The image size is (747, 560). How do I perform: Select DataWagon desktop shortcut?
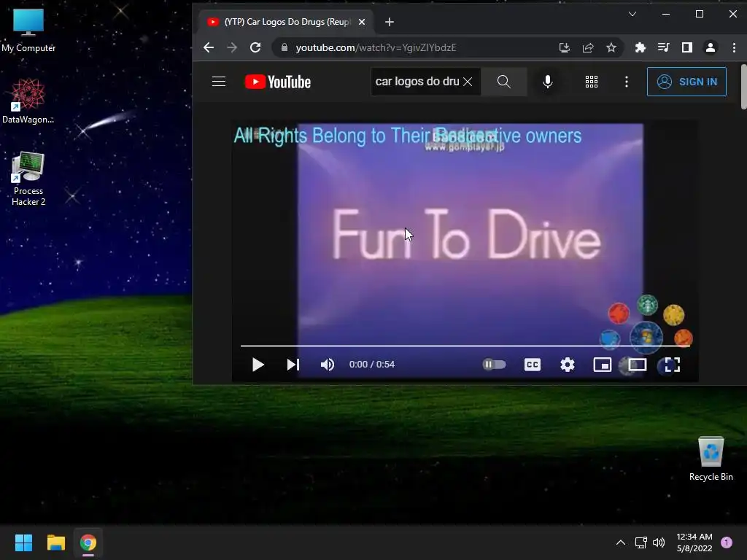pos(28,101)
